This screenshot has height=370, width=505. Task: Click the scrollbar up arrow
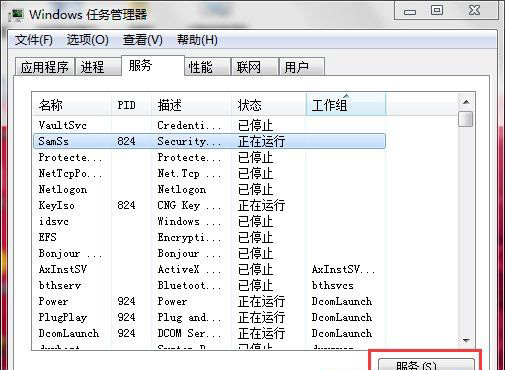(466, 102)
